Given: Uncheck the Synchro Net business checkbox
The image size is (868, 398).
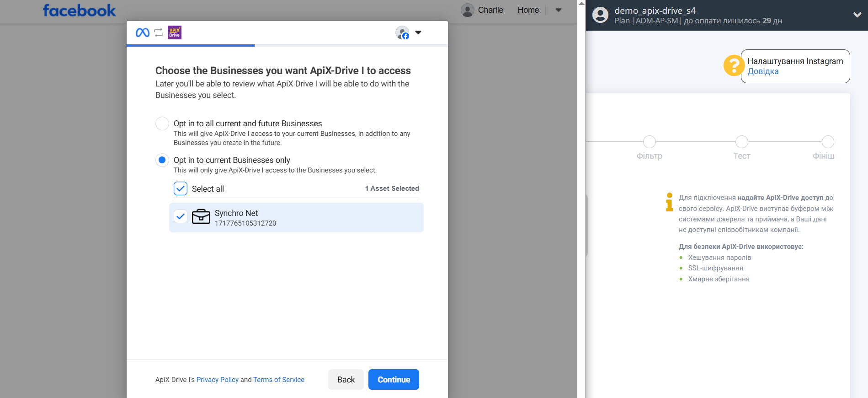Looking at the screenshot, I should tap(181, 216).
